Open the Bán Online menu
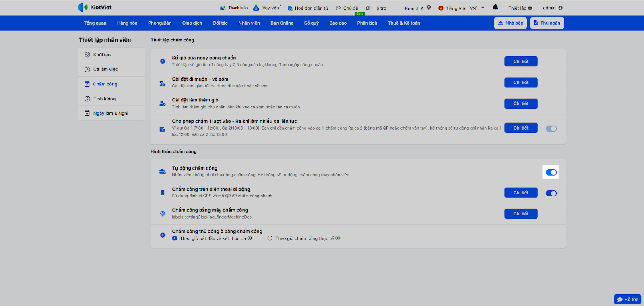The image size is (644, 306). point(282,23)
